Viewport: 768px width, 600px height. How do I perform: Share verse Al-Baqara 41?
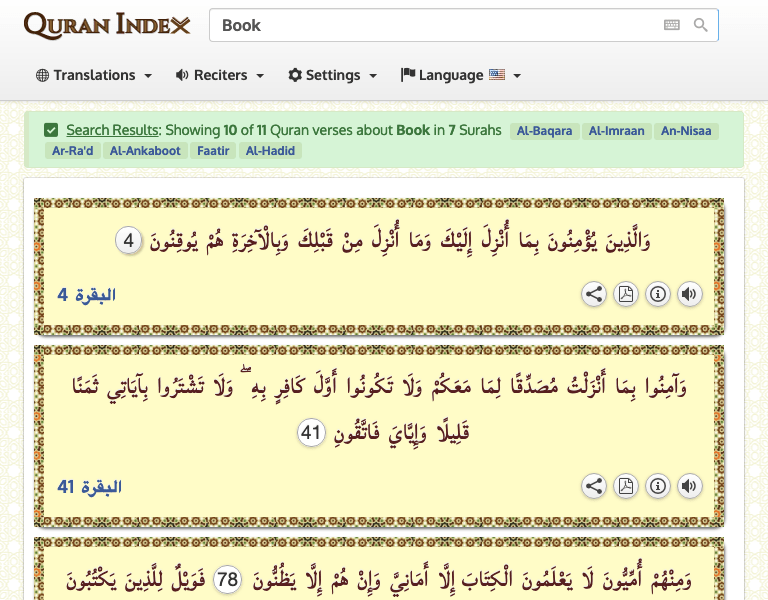594,486
